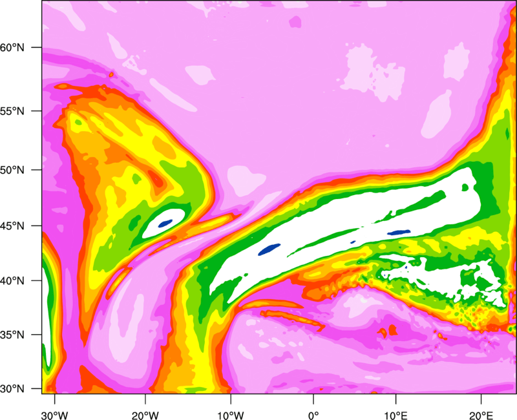Click the 10°E longitude label
The width and height of the screenshot is (517, 420).
click(396, 415)
